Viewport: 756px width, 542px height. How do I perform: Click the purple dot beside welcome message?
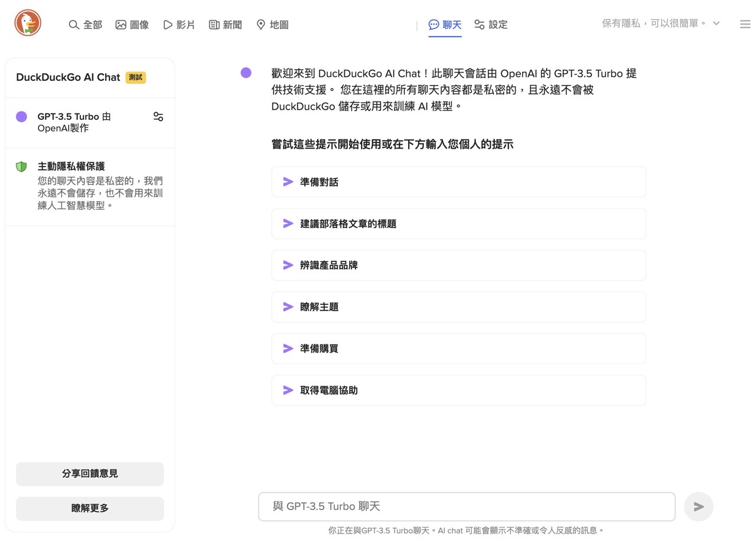246,73
